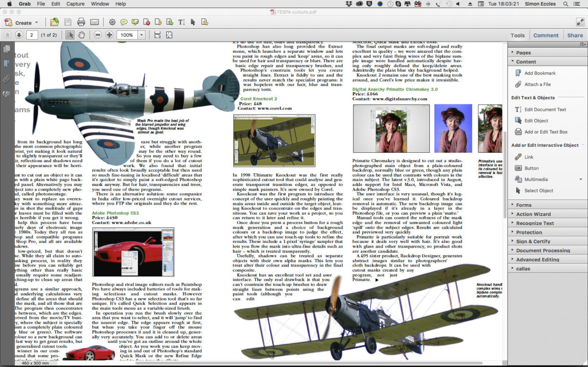Click the Zoom out minus button

[x=97, y=35]
